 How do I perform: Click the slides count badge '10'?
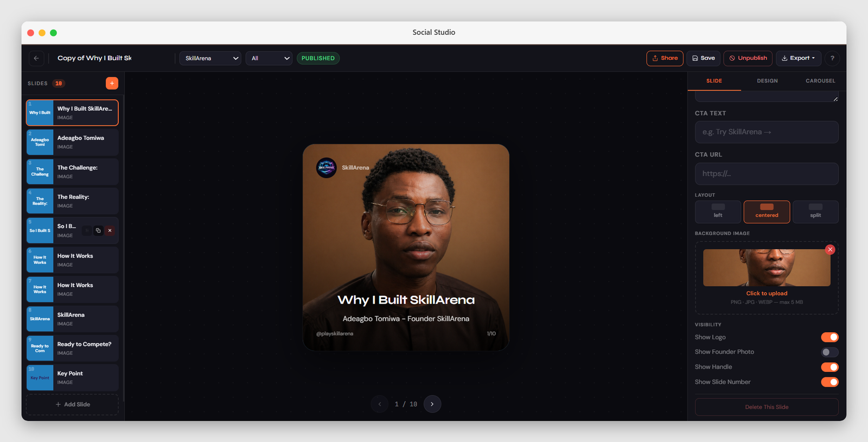(59, 83)
